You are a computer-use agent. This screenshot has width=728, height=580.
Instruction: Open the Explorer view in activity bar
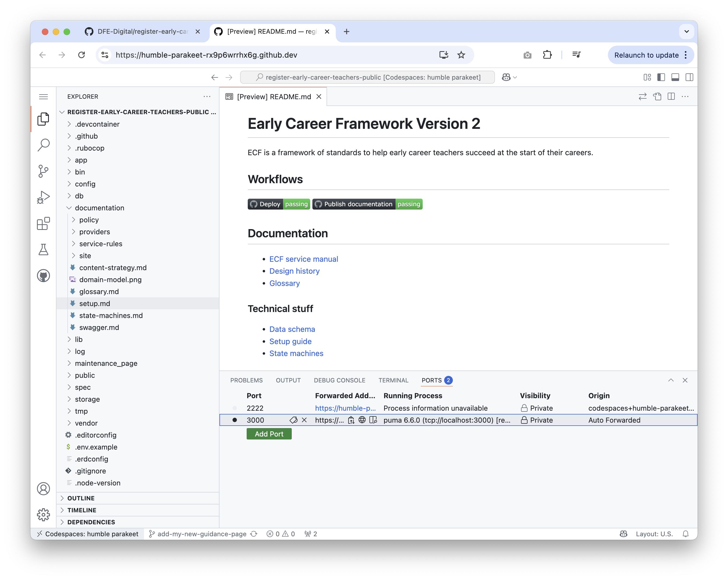(43, 119)
